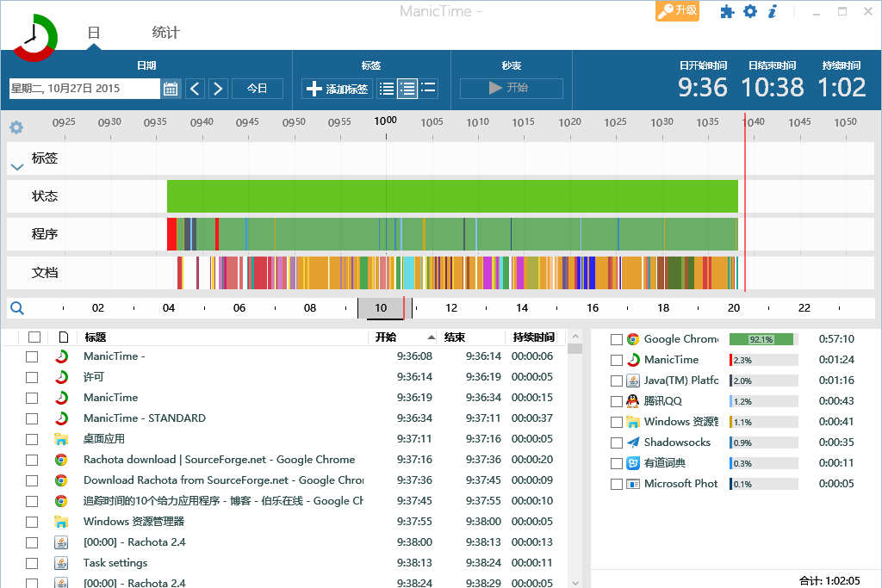Switch to the highlighted middle list view icon
This screenshot has width=882, height=588.
pyautogui.click(x=407, y=89)
